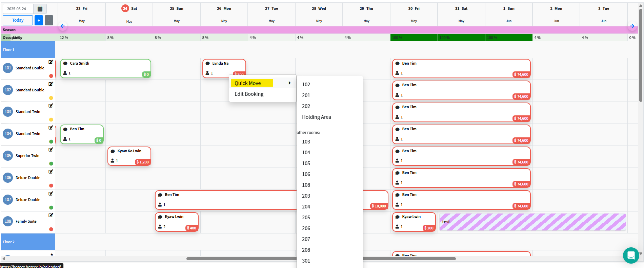The image size is (644, 268).
Task: Open the chat support widget
Action: 631,255
